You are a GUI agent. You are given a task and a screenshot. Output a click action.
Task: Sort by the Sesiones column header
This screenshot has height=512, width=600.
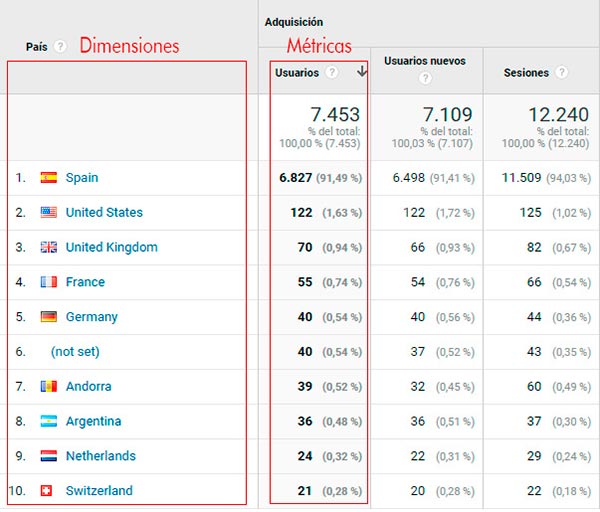(526, 72)
